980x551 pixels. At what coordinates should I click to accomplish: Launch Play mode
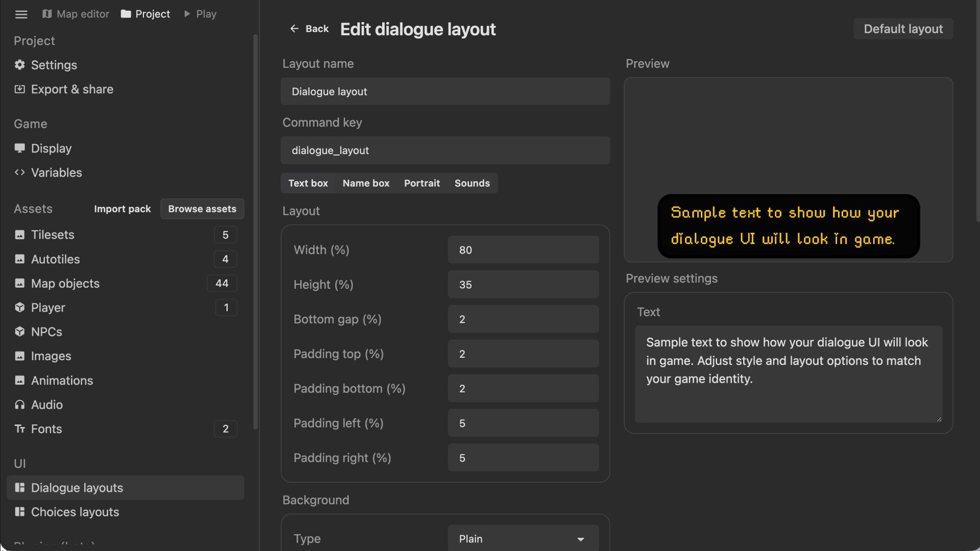[x=200, y=14]
